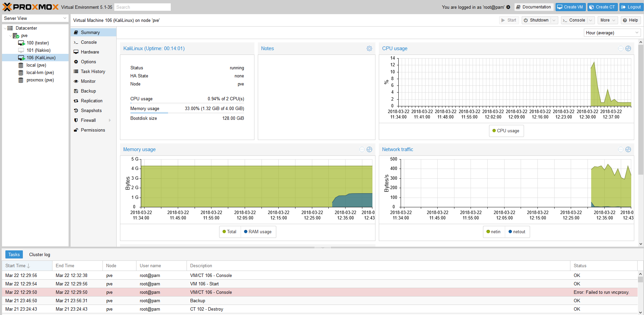Sort by Start Time column header
Image resolution: width=644 pixels, height=315 pixels.
(x=27, y=266)
